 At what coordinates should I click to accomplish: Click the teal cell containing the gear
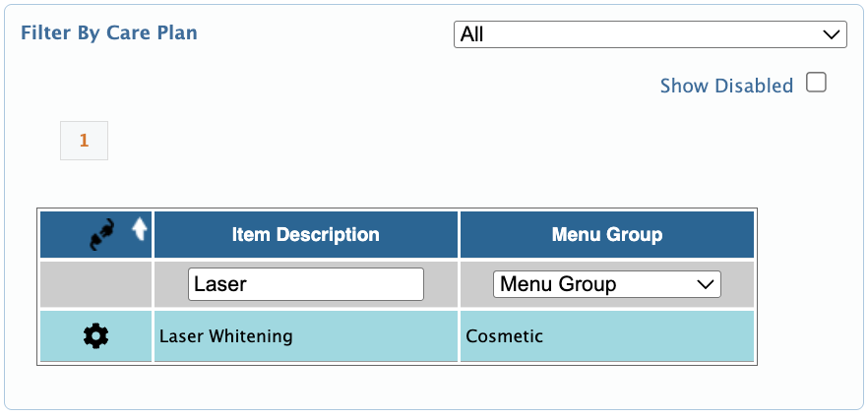click(x=95, y=336)
